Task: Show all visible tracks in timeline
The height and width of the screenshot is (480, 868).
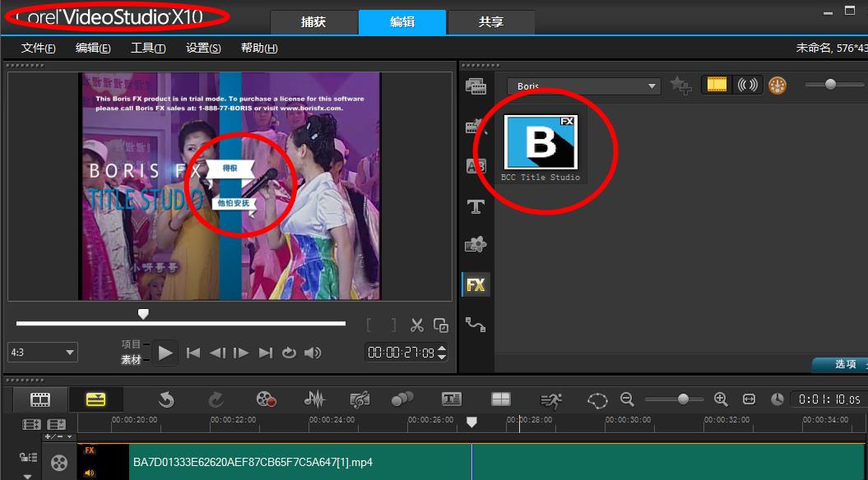Action: (31, 425)
